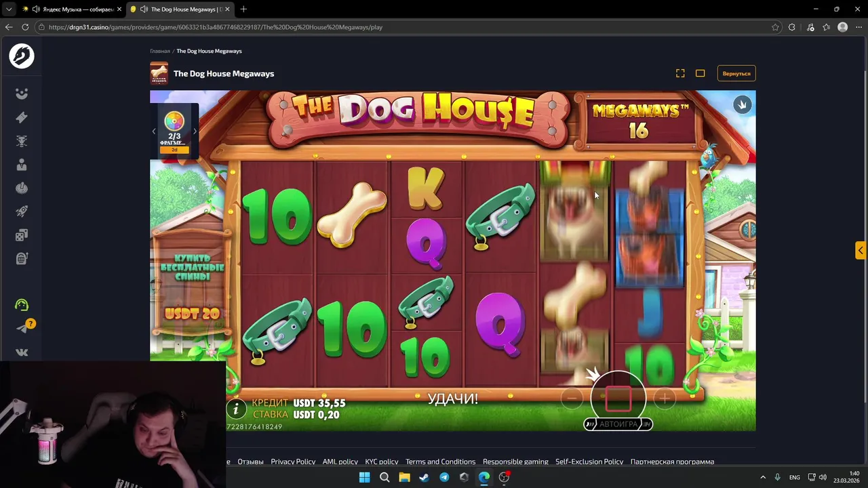Screen dimensions: 868x488
Task: Open Steam from the taskbar
Action: point(424,477)
